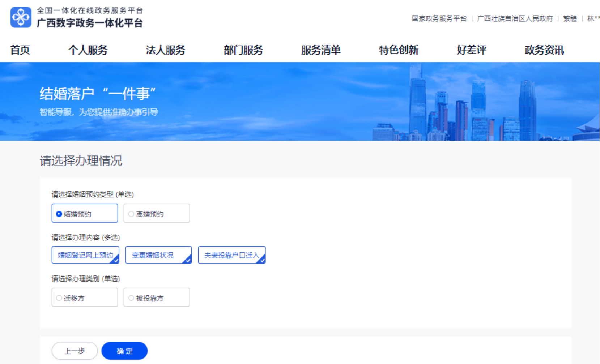Open 好差评 page
600x364 pixels.
pyautogui.click(x=471, y=50)
